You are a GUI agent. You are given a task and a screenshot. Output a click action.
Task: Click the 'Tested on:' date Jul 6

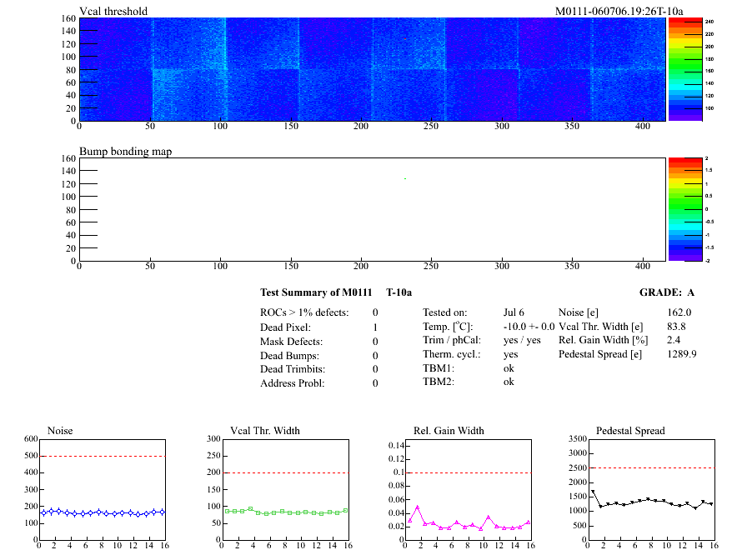[514, 312]
